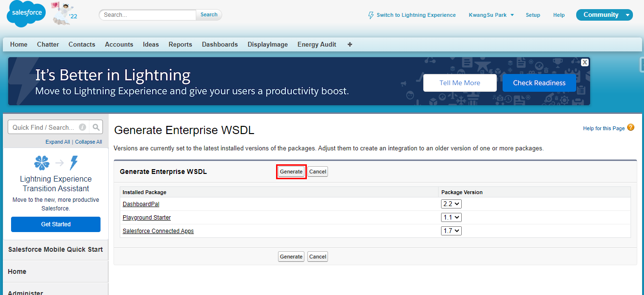Open the Community app menu
The height and width of the screenshot is (295, 644).
click(x=604, y=15)
